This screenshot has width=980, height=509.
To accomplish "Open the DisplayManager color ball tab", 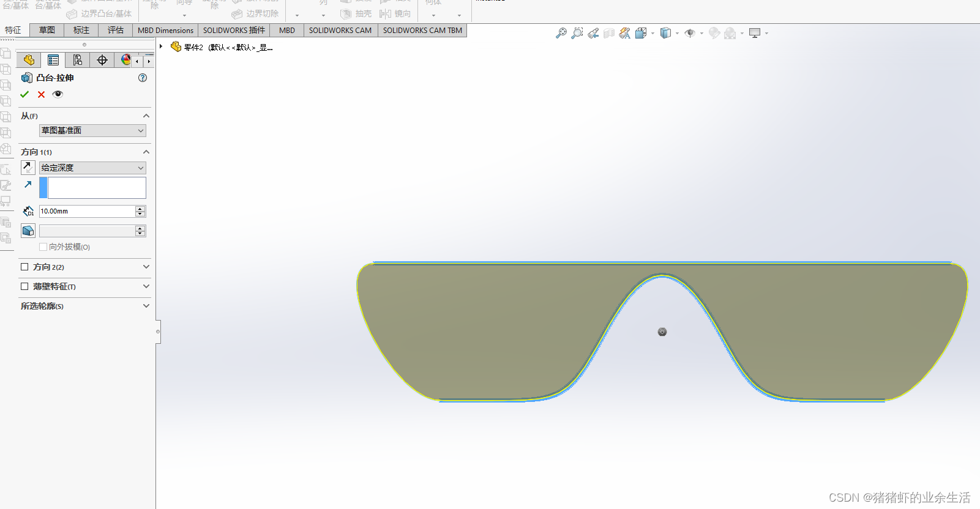I will [125, 60].
